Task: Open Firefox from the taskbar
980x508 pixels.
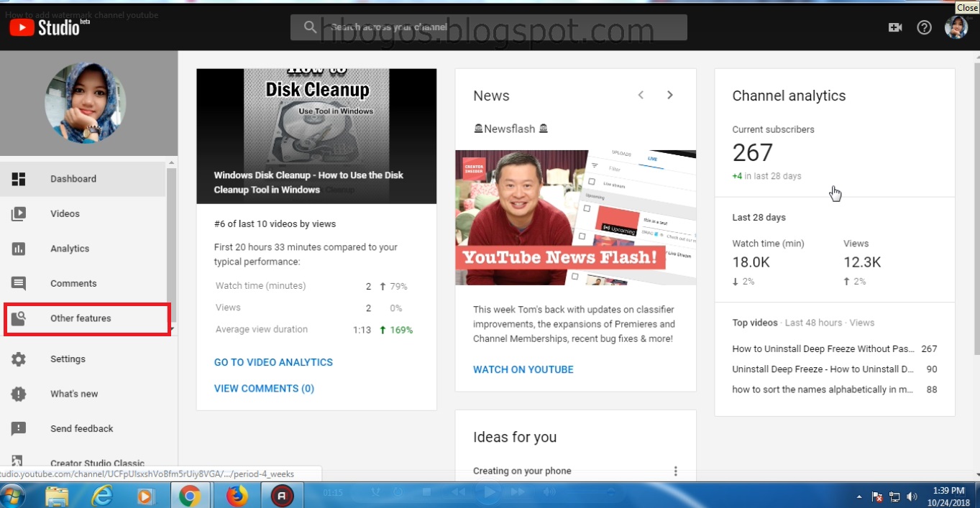Action: [x=237, y=495]
